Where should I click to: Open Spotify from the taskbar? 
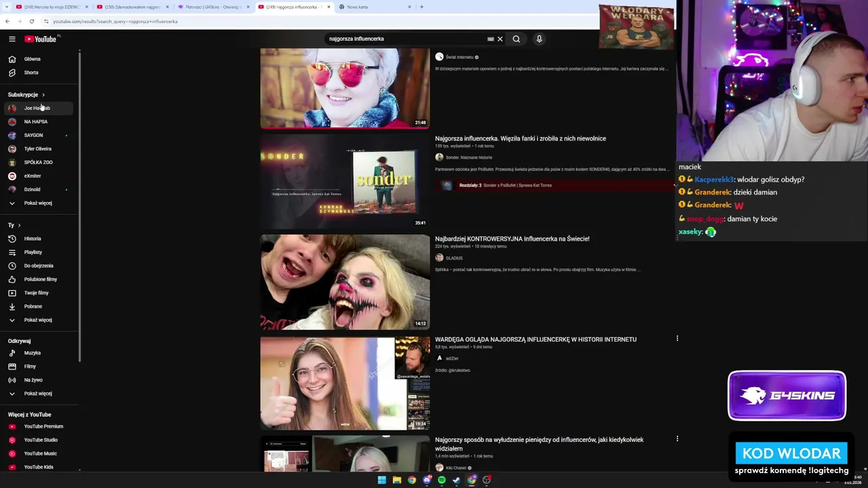coord(441,480)
